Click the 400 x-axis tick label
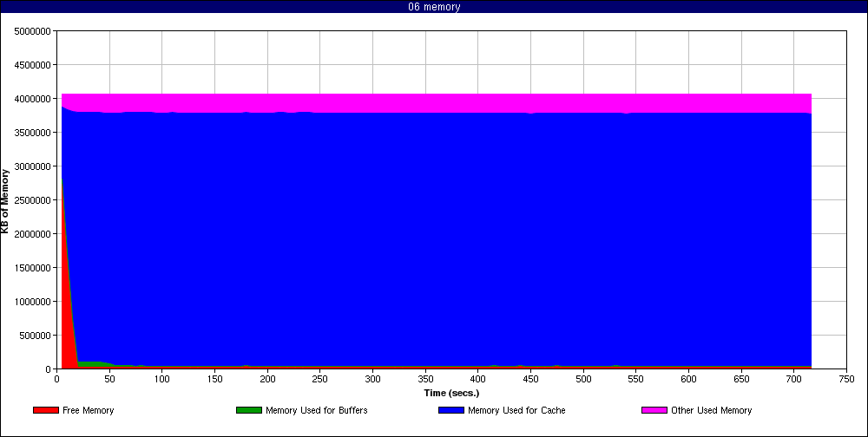This screenshot has height=437, width=868. click(477, 380)
